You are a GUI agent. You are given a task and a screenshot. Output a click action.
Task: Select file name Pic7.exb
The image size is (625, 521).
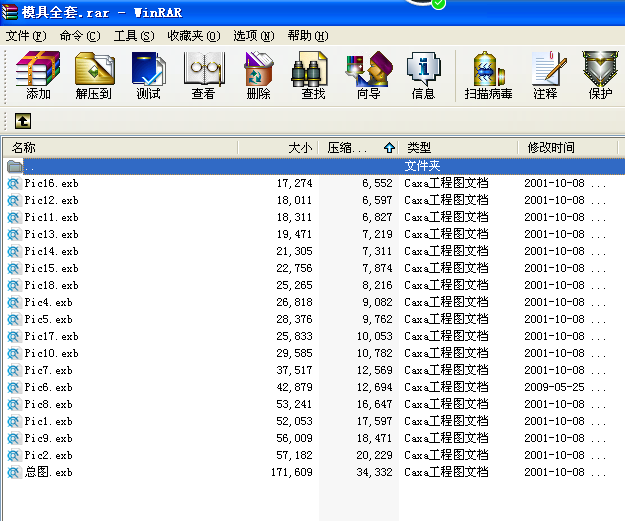[x=48, y=370]
